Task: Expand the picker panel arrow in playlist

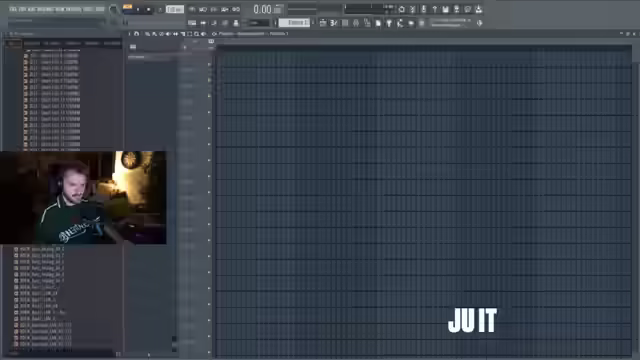Action: [x=185, y=47]
